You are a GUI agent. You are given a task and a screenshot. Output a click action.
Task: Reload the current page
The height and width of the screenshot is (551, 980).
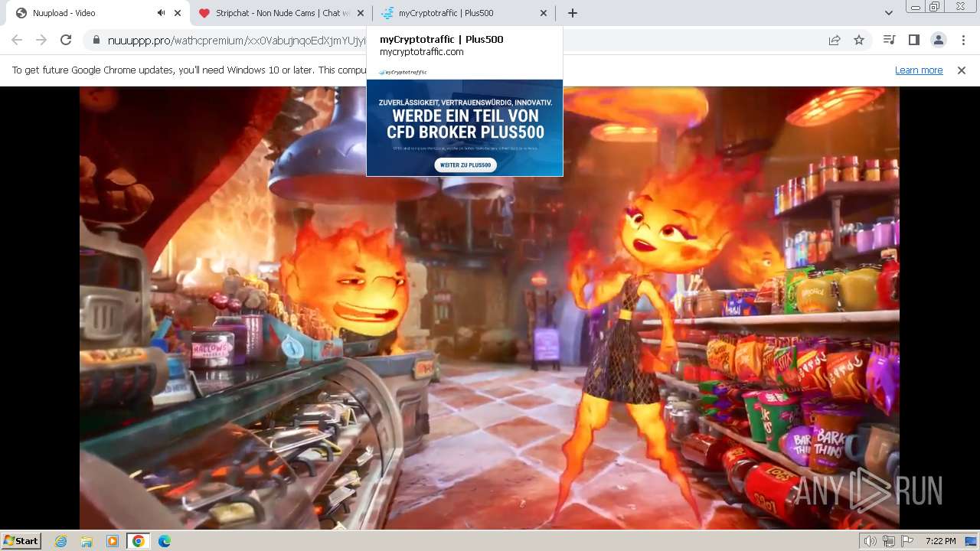66,40
